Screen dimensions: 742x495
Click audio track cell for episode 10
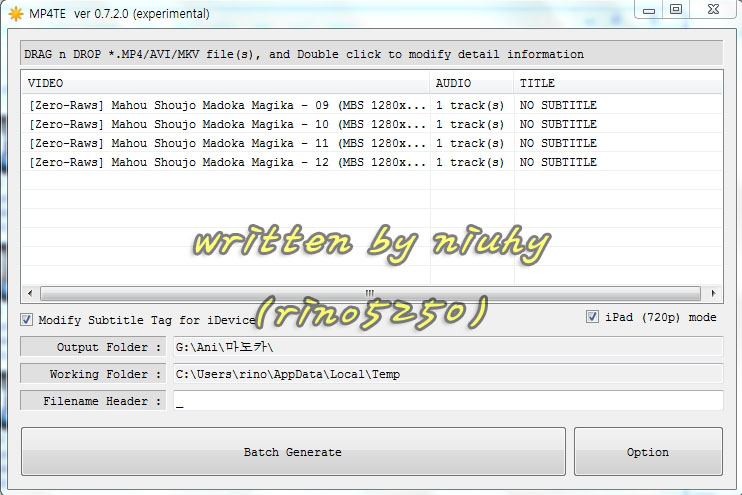point(470,124)
